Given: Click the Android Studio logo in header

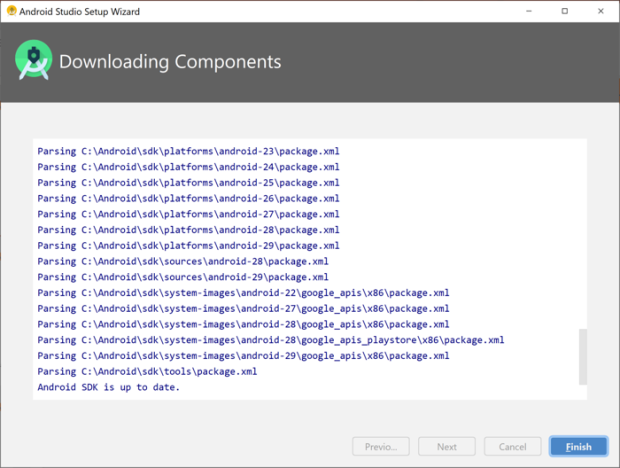Looking at the screenshot, I should coord(34,60).
